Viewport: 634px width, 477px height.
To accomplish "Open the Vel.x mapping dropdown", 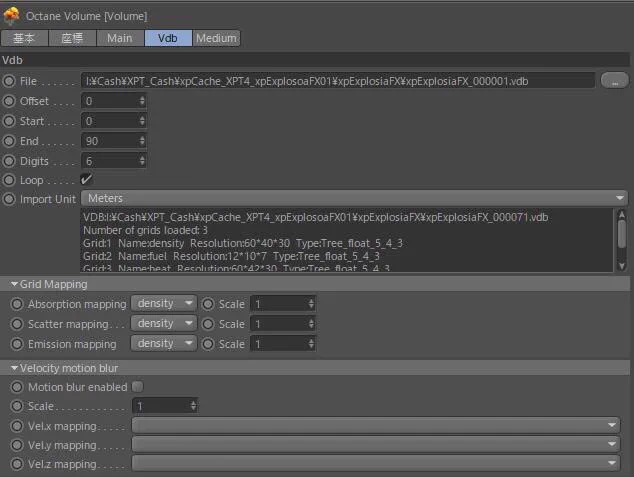I will pyautogui.click(x=376, y=425).
